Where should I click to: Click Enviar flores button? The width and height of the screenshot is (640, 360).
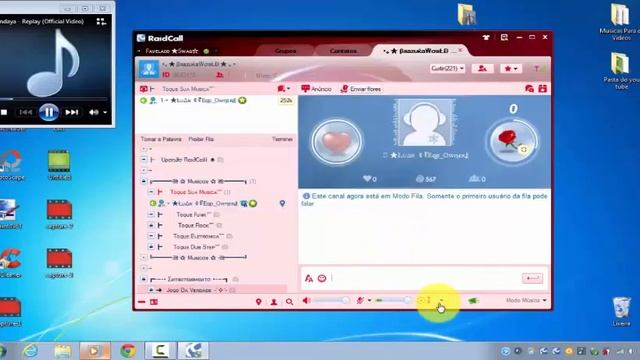tap(361, 89)
